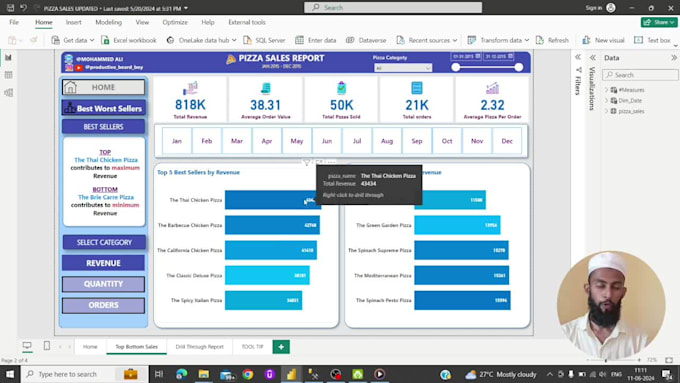
Task: Open the View ribbon tab
Action: pos(142,22)
